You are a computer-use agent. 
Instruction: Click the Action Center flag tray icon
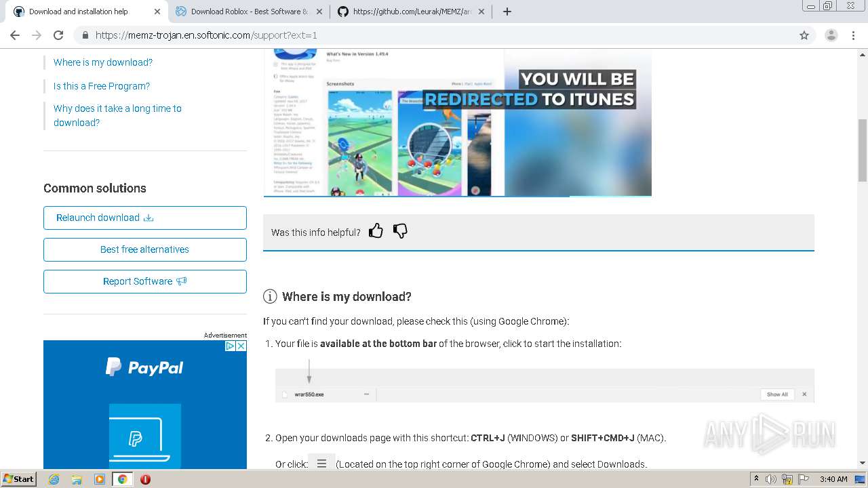click(804, 479)
